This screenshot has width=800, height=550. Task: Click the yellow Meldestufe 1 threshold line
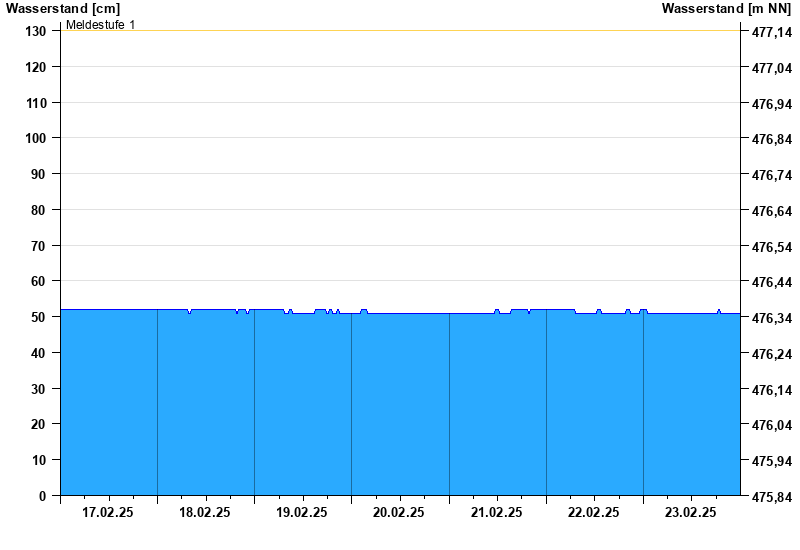(x=400, y=31)
